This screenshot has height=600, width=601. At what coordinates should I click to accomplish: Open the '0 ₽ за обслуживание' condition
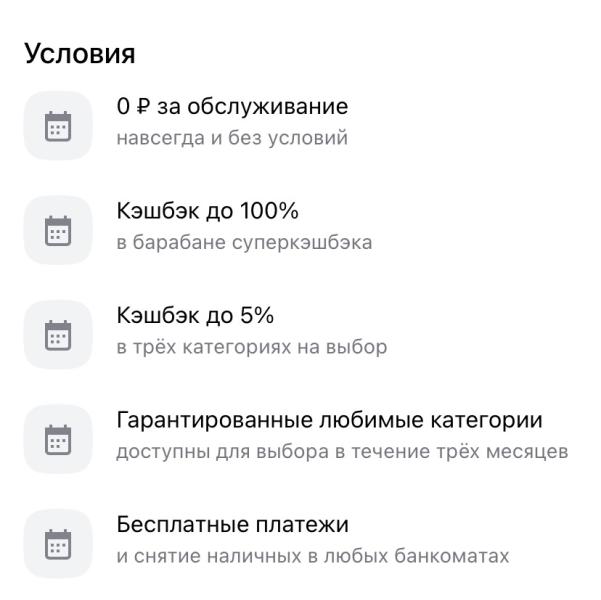232,107
